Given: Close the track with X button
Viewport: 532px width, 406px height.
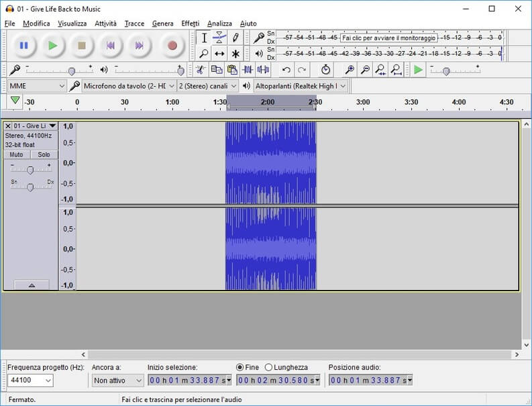Looking at the screenshot, I should (8, 126).
